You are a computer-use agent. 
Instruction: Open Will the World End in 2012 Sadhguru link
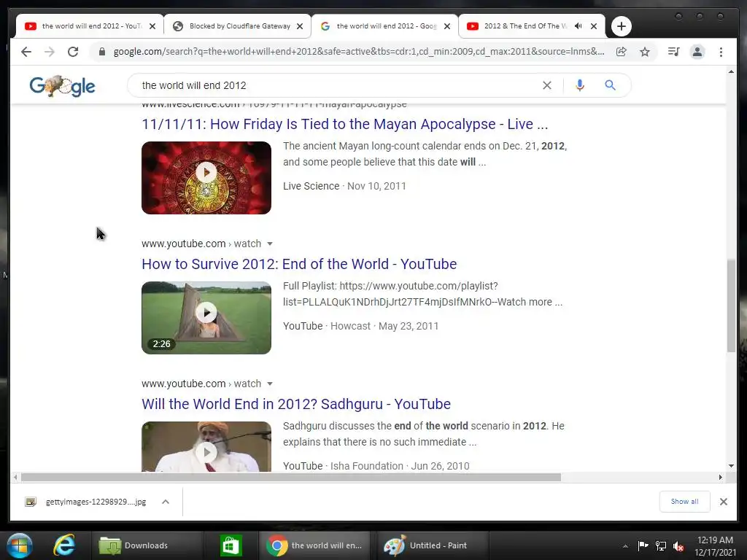[x=296, y=404]
